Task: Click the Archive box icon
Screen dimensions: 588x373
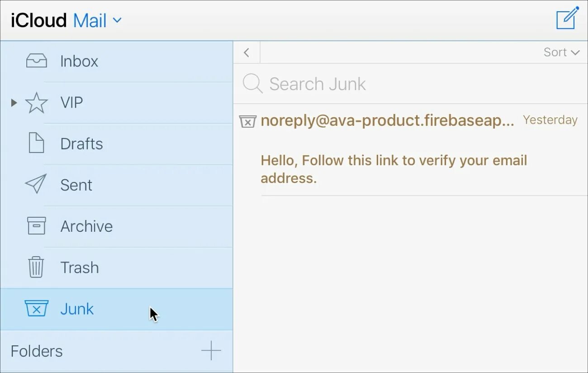Action: (36, 225)
